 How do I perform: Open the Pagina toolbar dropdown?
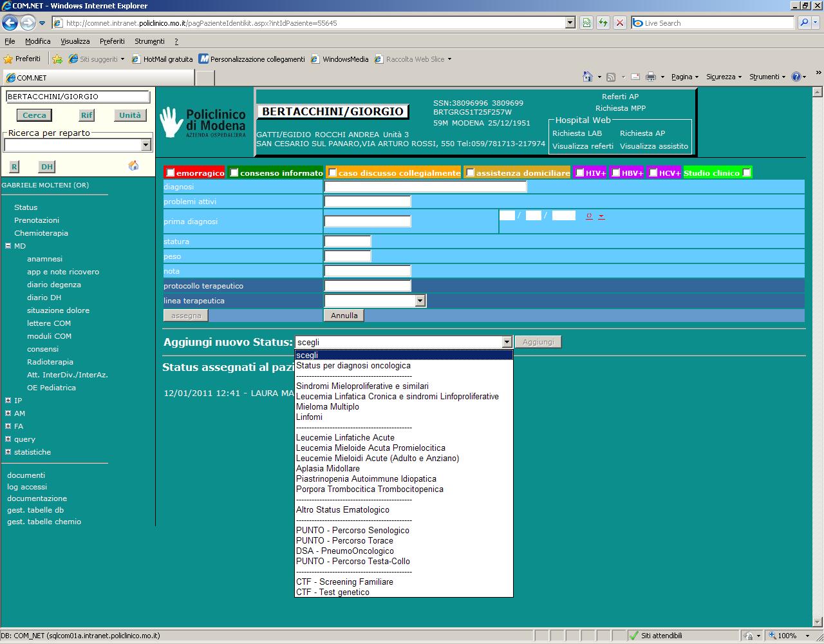pyautogui.click(x=685, y=77)
